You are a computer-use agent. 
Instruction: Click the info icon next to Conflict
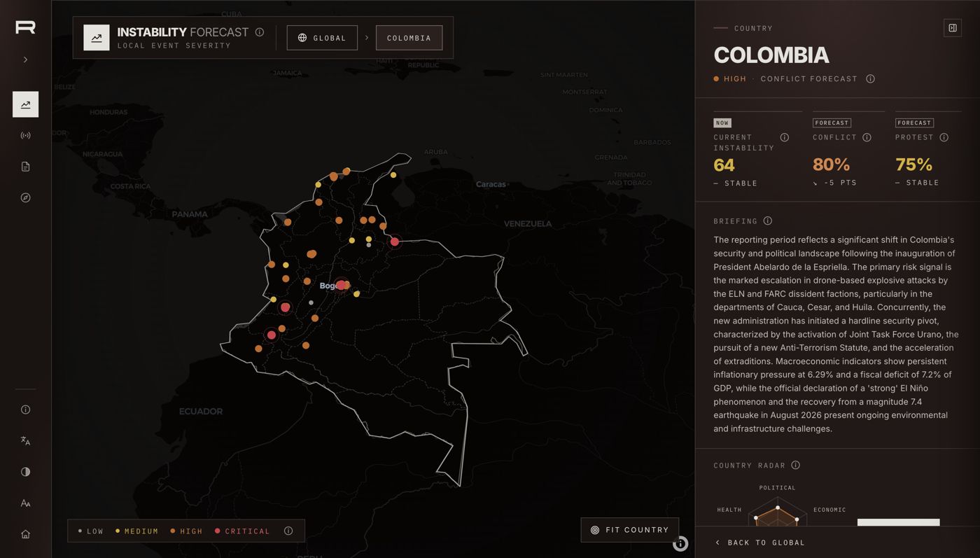867,138
